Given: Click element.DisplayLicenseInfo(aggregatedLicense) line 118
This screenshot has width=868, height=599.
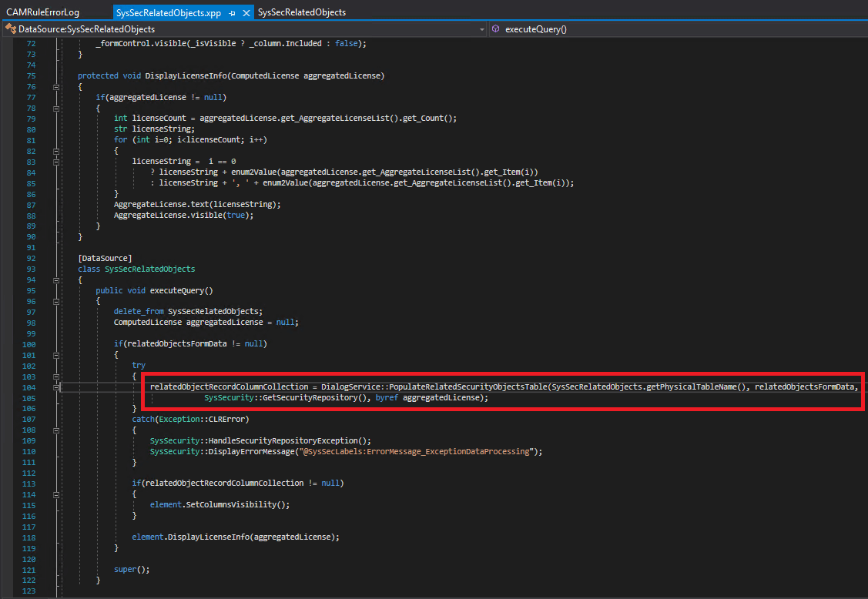Looking at the screenshot, I should pyautogui.click(x=235, y=537).
